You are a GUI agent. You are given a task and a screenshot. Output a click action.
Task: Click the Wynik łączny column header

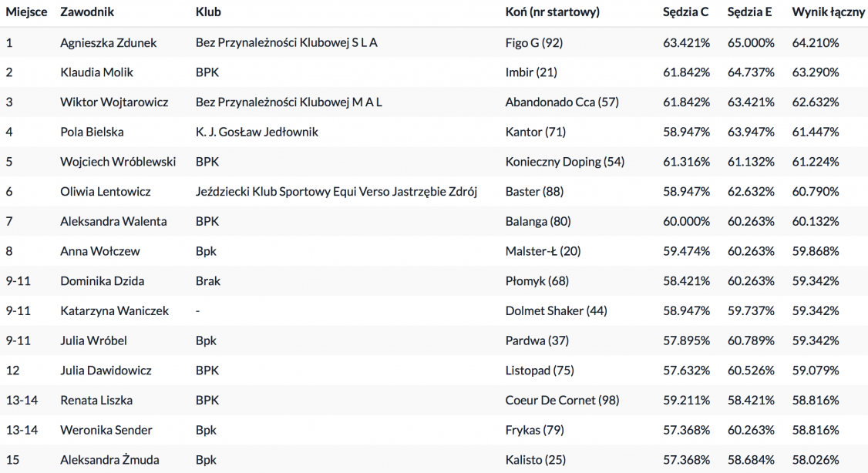(828, 12)
